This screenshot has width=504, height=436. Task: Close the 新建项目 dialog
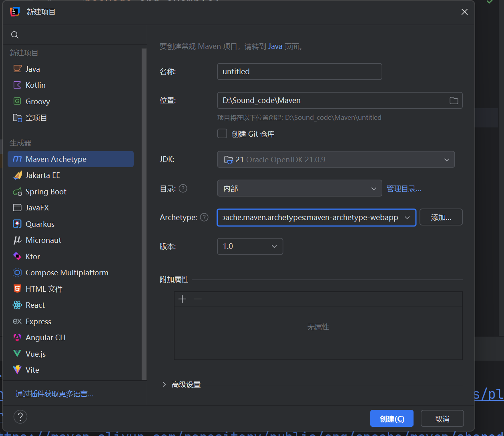(464, 12)
